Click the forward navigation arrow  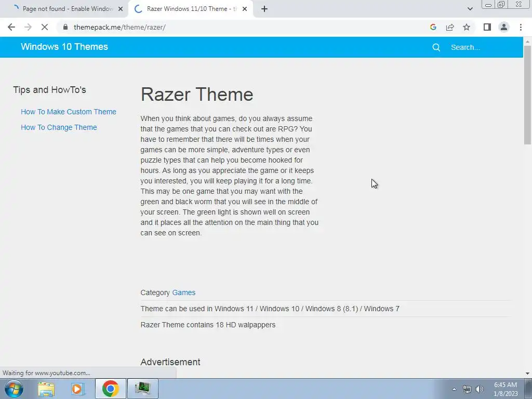click(x=28, y=27)
